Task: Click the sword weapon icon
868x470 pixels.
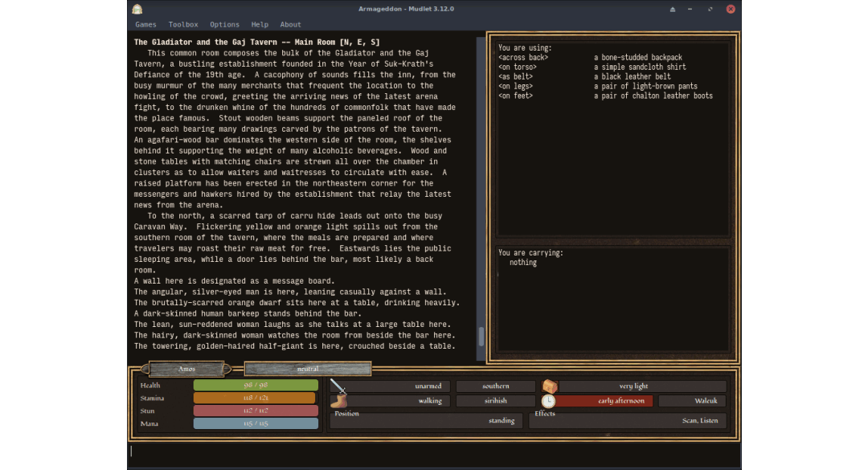Action: click(338, 386)
